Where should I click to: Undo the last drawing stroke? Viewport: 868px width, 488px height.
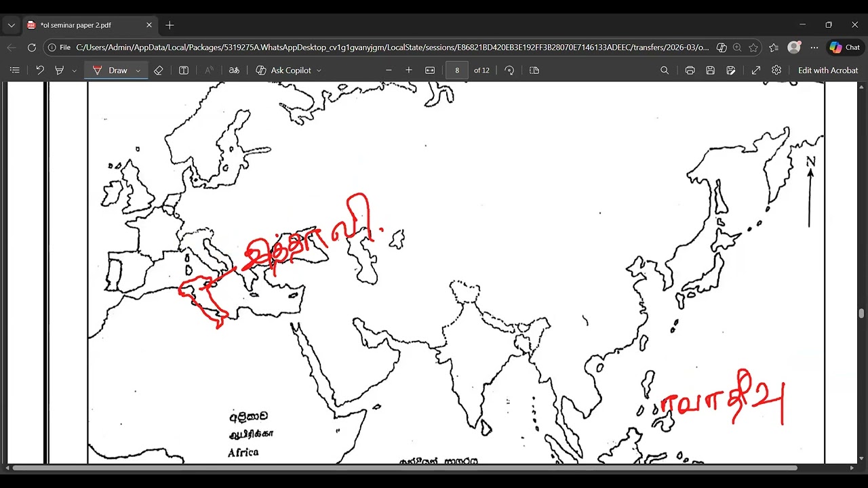(x=40, y=70)
